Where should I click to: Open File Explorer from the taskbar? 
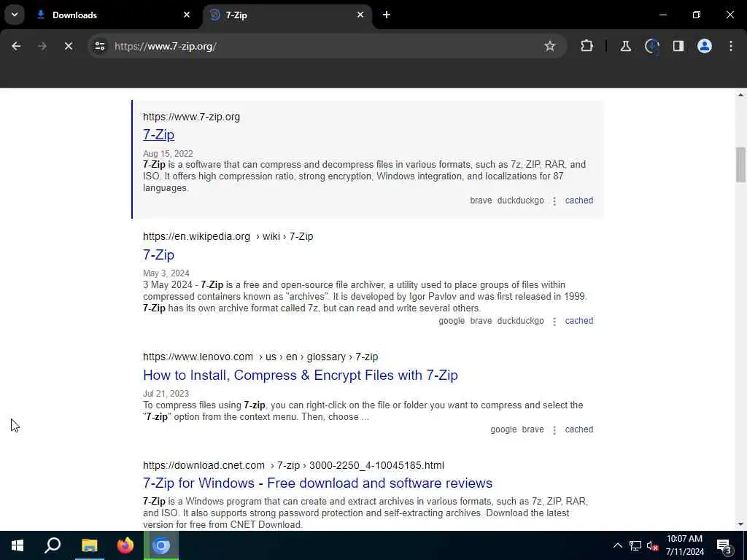point(89,545)
